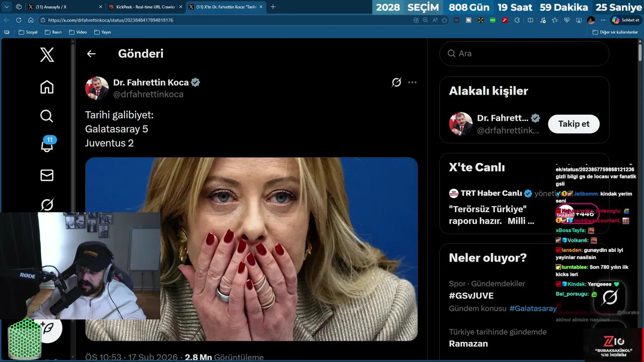Open the Dr. Fahrettin Koca author name
The width and height of the screenshot is (644, 362).
151,82
